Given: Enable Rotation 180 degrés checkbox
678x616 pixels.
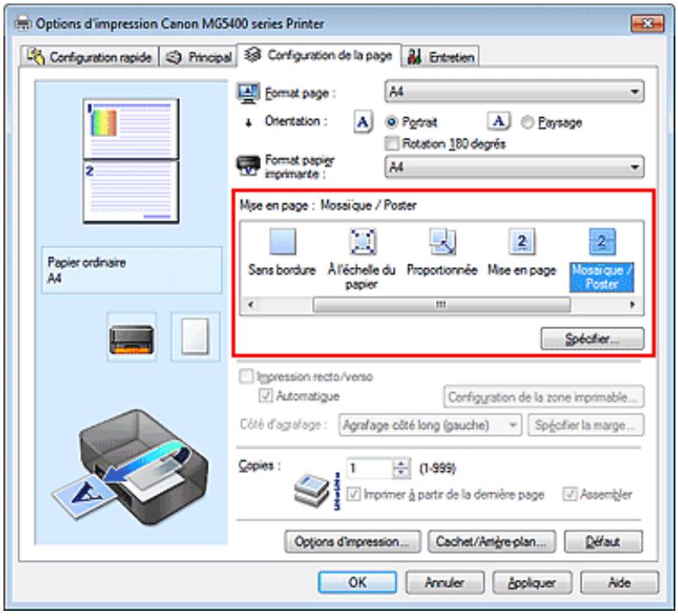Looking at the screenshot, I should click(392, 143).
